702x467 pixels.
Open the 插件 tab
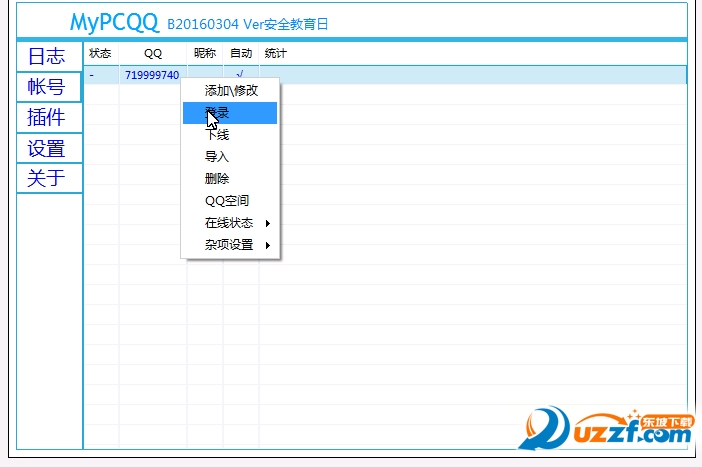point(49,117)
